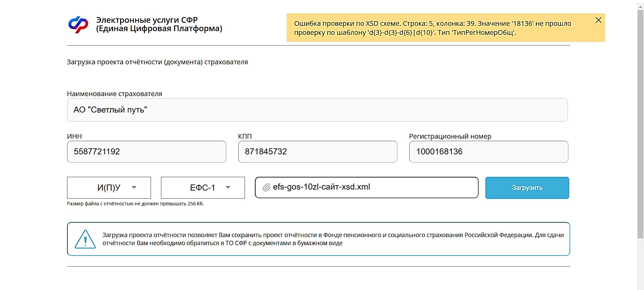Click the warning triangle icon
644x290 pixels.
click(x=85, y=239)
